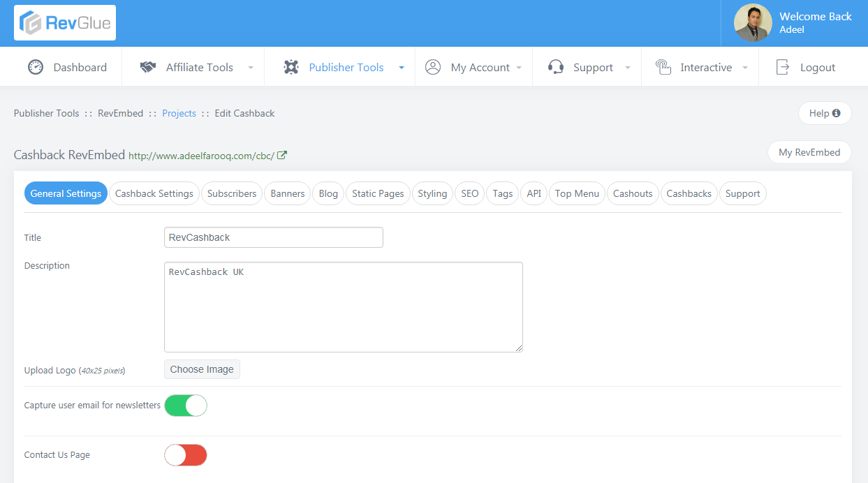Click the Publisher Tools puzzle icon
Viewport: 868px width, 483px height.
click(x=291, y=67)
